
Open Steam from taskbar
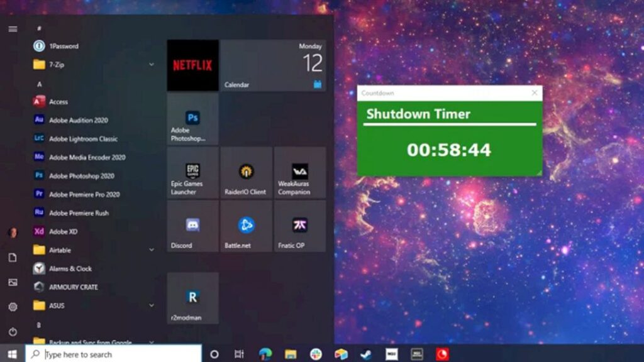pyautogui.click(x=366, y=354)
